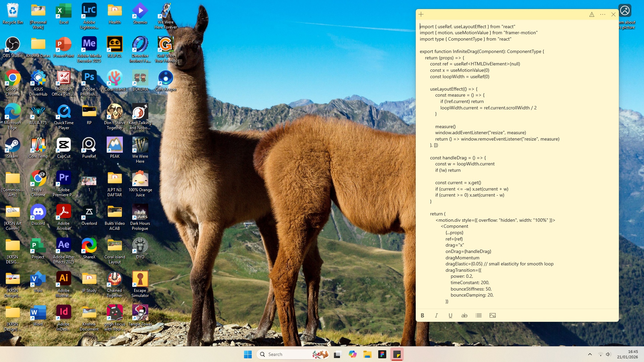Open the Start menu
Screen dimensions: 644x362
click(x=248, y=354)
